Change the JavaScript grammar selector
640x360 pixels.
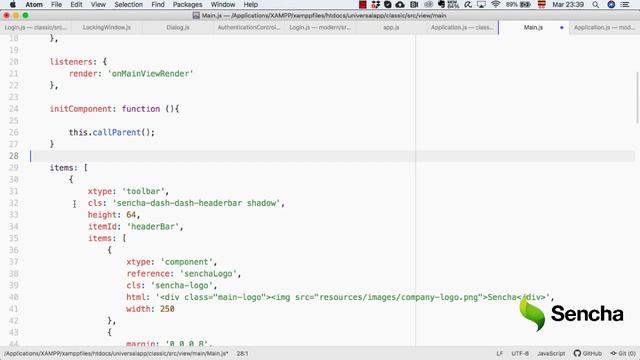point(551,353)
